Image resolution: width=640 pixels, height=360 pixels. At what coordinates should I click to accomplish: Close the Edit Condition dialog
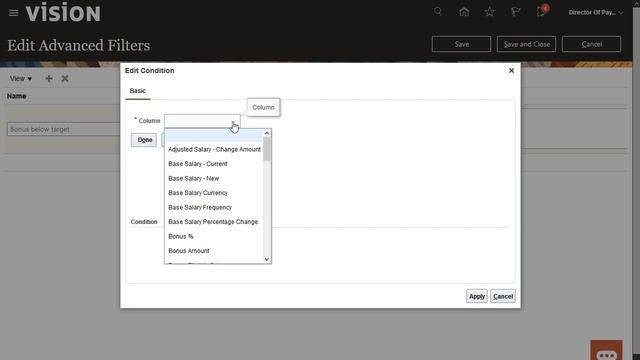[511, 71]
